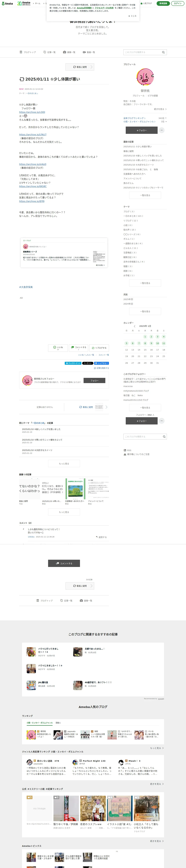Open 全体ブログランキング link

click(x=134, y=118)
